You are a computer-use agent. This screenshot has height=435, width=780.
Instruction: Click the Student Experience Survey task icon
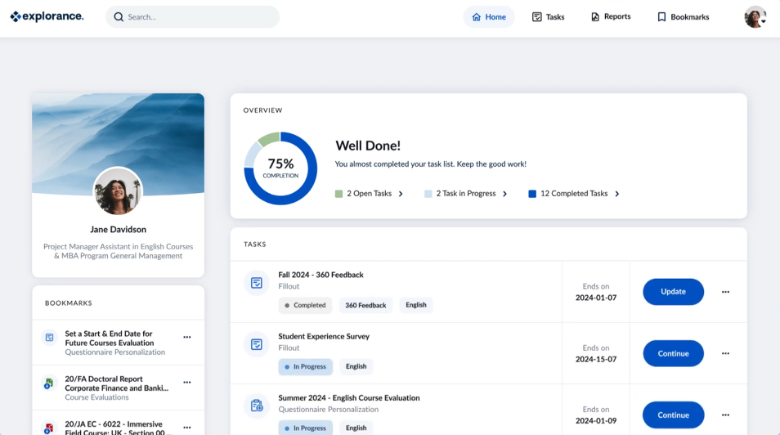click(257, 344)
